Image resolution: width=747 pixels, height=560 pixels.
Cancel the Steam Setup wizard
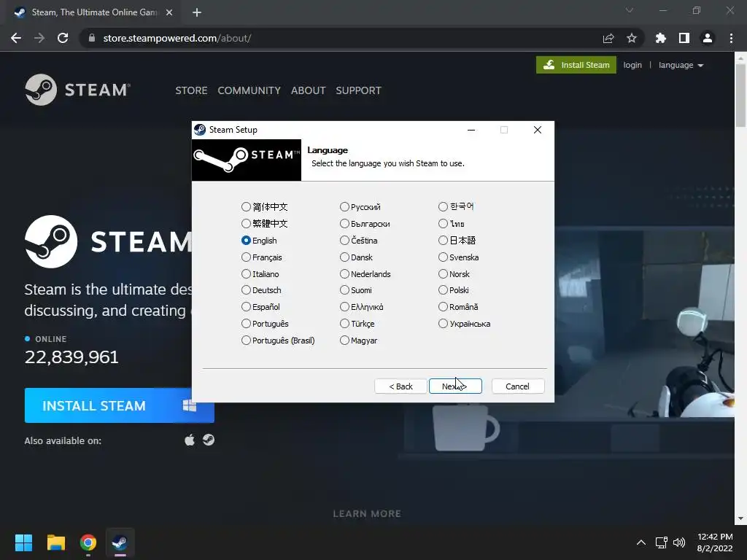tap(517, 386)
